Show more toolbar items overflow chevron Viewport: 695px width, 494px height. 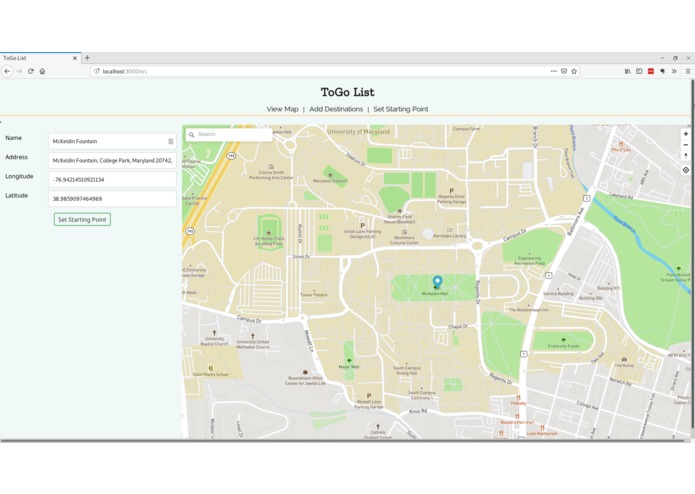[x=674, y=71]
